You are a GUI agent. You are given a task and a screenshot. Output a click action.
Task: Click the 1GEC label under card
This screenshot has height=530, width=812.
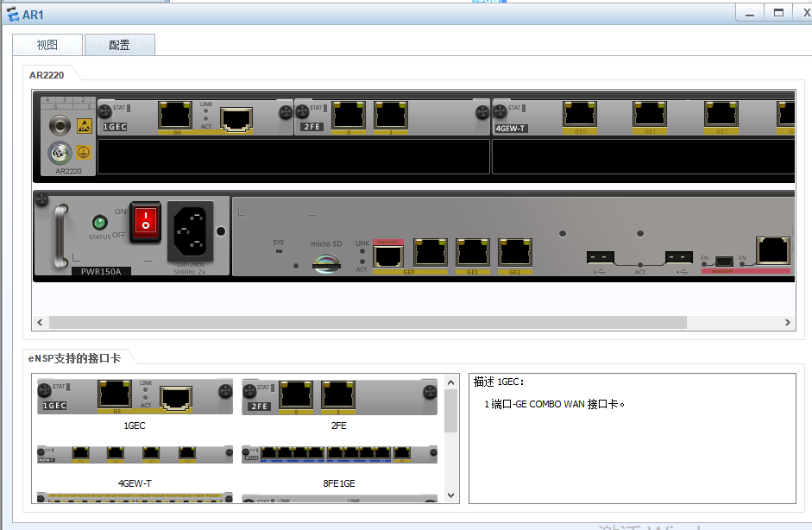(x=134, y=426)
